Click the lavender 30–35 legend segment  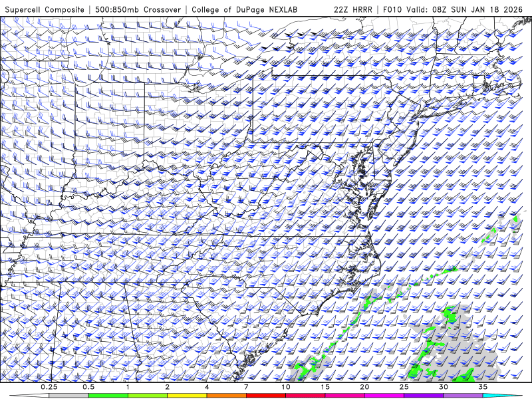463,396
